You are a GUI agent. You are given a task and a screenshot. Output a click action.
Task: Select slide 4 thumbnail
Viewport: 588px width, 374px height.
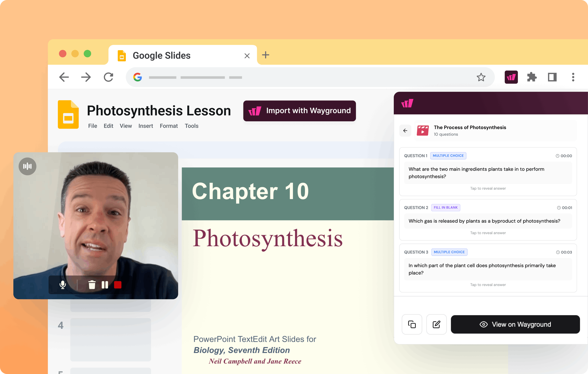pyautogui.click(x=111, y=339)
